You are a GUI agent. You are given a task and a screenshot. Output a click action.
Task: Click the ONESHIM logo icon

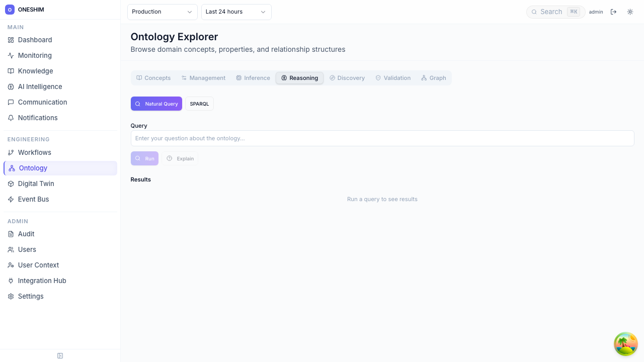10,10
